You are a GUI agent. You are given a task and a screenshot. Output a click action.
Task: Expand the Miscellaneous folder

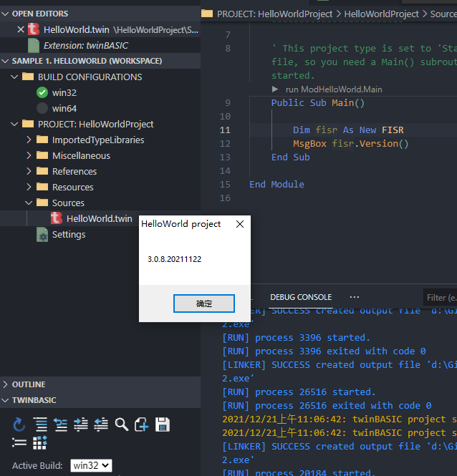coord(29,156)
